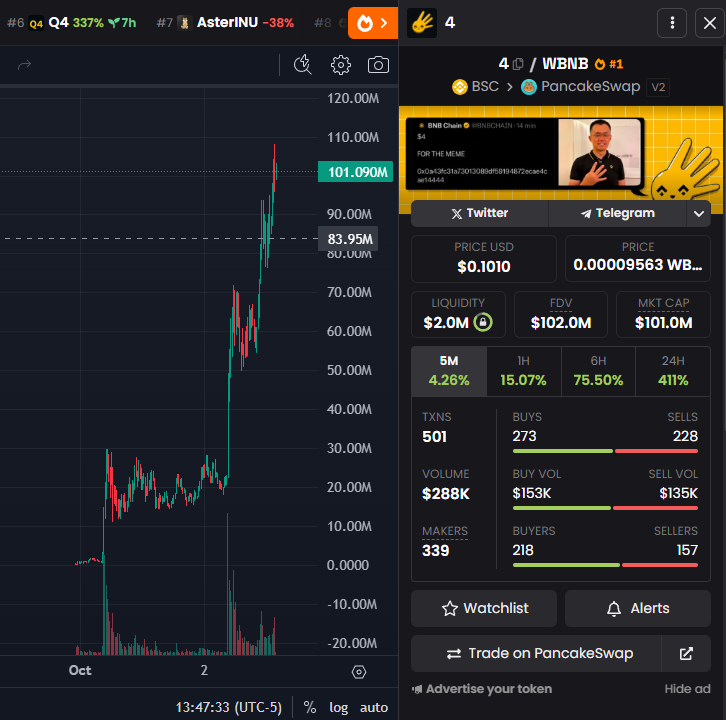
Task: Click the PRICE USD $0.1010 box
Action: coord(484,259)
